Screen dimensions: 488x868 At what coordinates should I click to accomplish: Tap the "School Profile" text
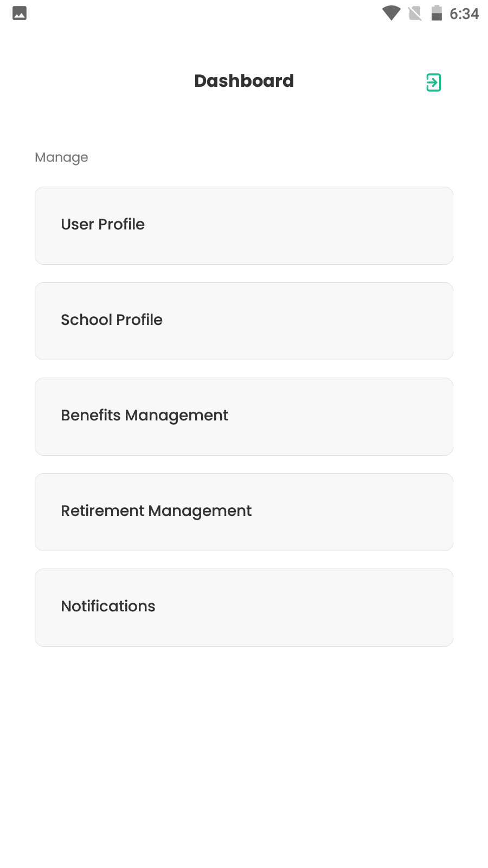pos(112,320)
